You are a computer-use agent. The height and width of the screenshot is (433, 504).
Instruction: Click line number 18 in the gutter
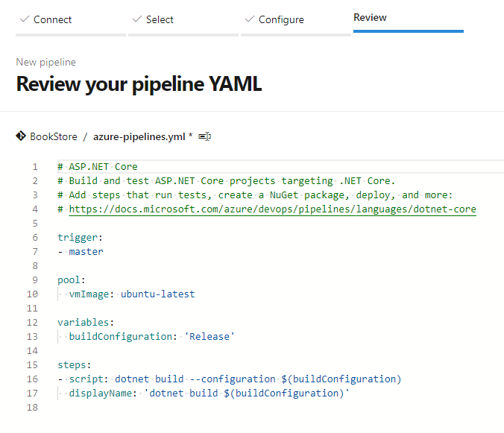(x=34, y=407)
